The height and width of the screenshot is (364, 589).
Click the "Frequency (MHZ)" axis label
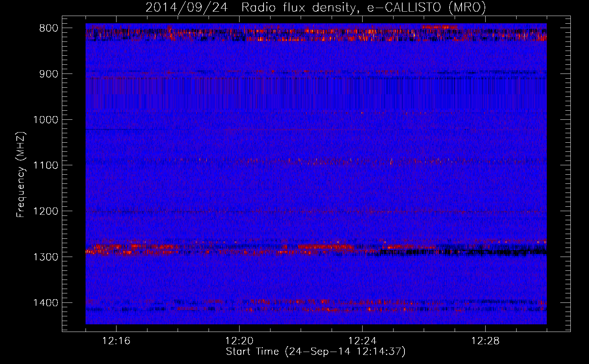[x=21, y=175]
